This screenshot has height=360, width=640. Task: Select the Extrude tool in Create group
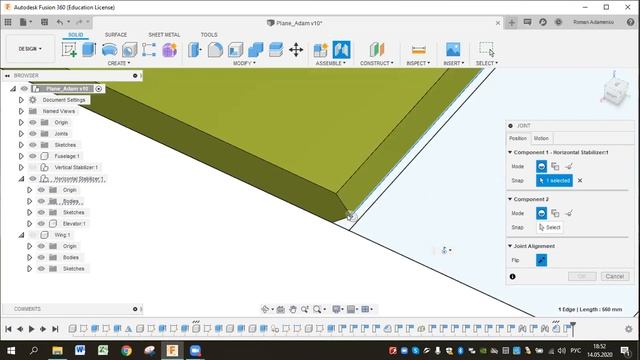click(89, 50)
